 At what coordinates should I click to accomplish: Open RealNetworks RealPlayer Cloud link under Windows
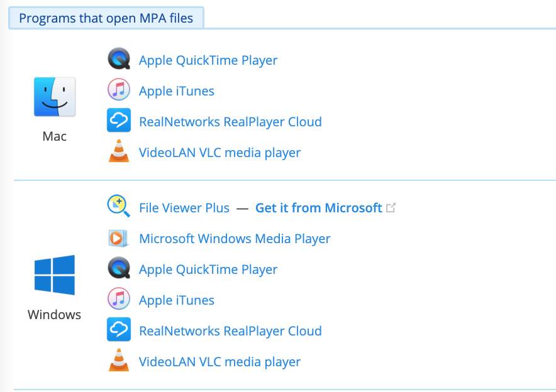pyautogui.click(x=230, y=331)
